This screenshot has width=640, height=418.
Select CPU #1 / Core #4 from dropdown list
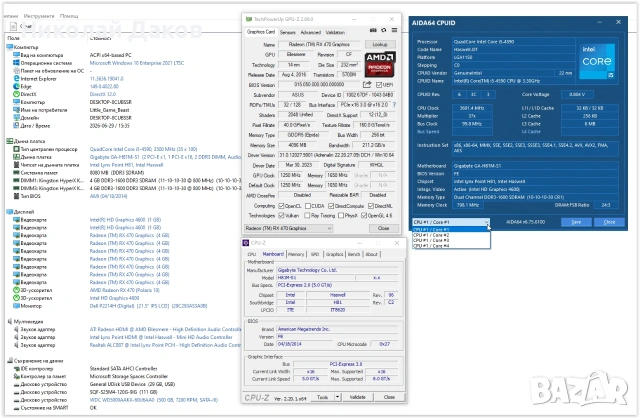pyautogui.click(x=451, y=246)
